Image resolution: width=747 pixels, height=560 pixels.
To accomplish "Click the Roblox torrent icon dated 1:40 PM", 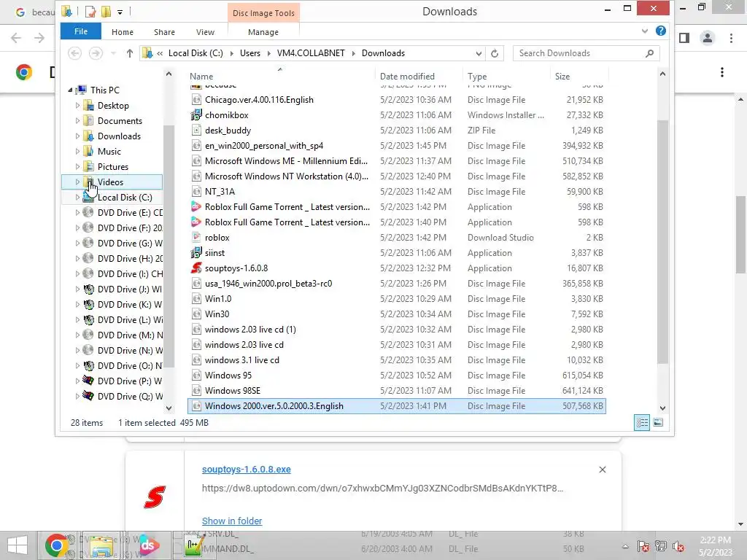I will pos(196,222).
